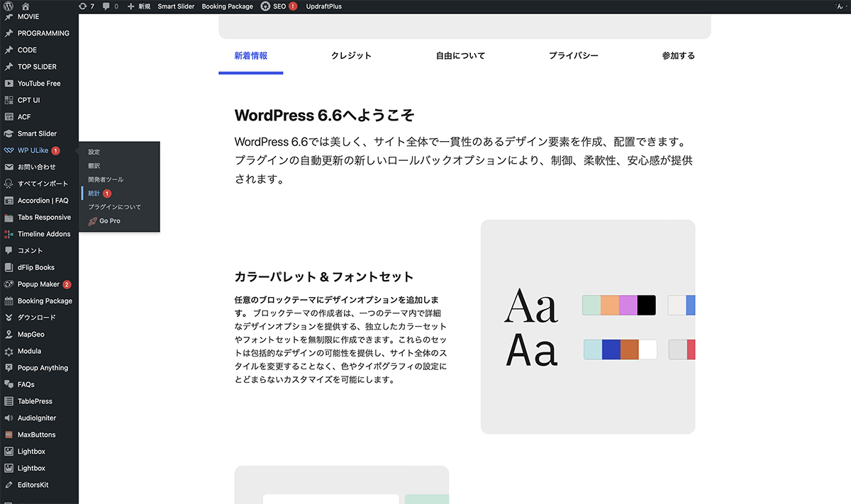Click the UpdraftPlus link in admin bar

point(323,6)
